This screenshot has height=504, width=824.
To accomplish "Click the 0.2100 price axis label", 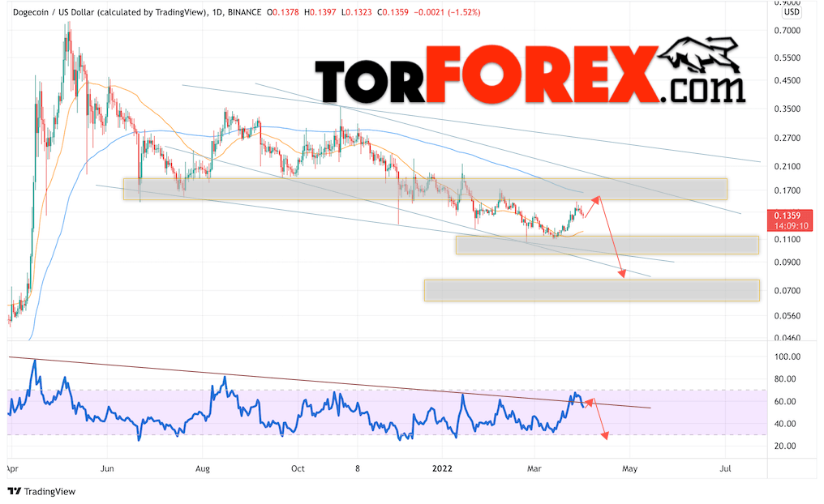I will (x=788, y=166).
